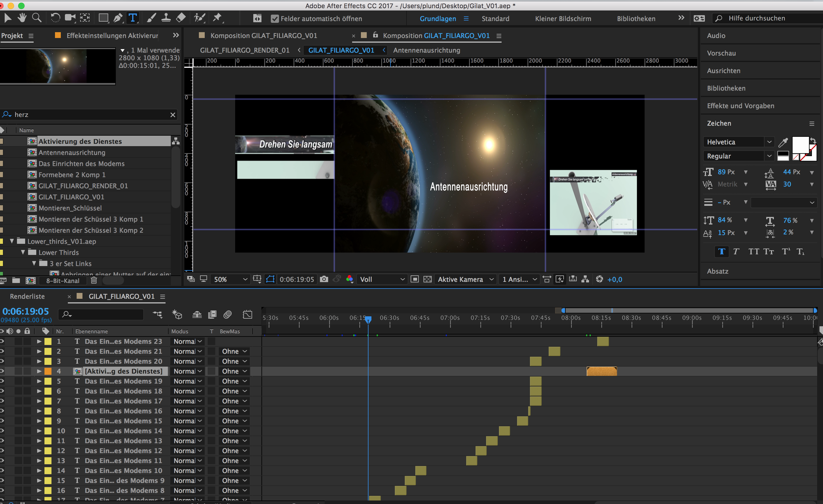Select the Hand tool
The image size is (823, 504).
point(22,18)
